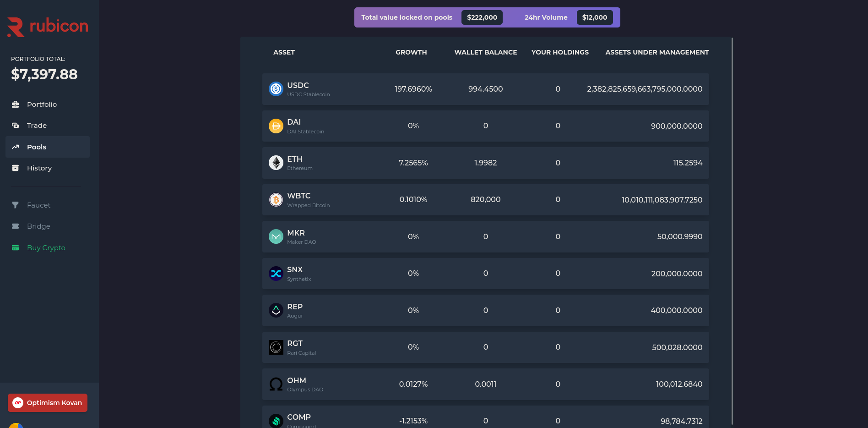This screenshot has width=868, height=428.
Task: Click the DAI Stablecoin name text
Action: pos(306,132)
